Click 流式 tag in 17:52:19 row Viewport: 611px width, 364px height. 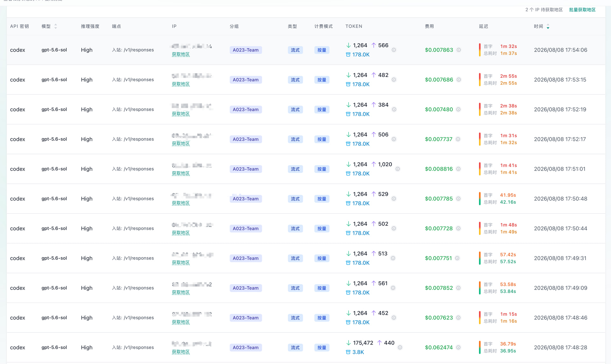(295, 109)
